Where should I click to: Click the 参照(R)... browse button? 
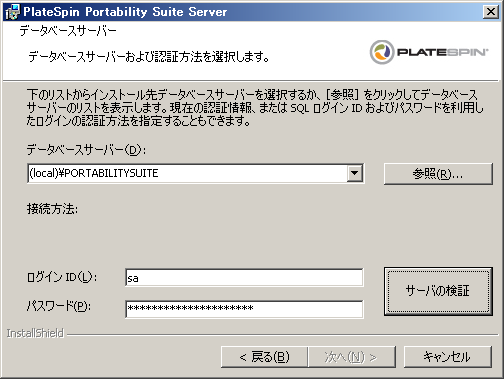[438, 174]
